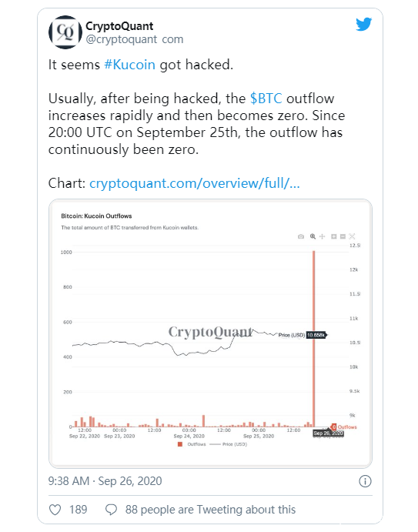The width and height of the screenshot is (418, 532).
Task: Select the chart zoom magnifier tool
Action: click(x=313, y=236)
